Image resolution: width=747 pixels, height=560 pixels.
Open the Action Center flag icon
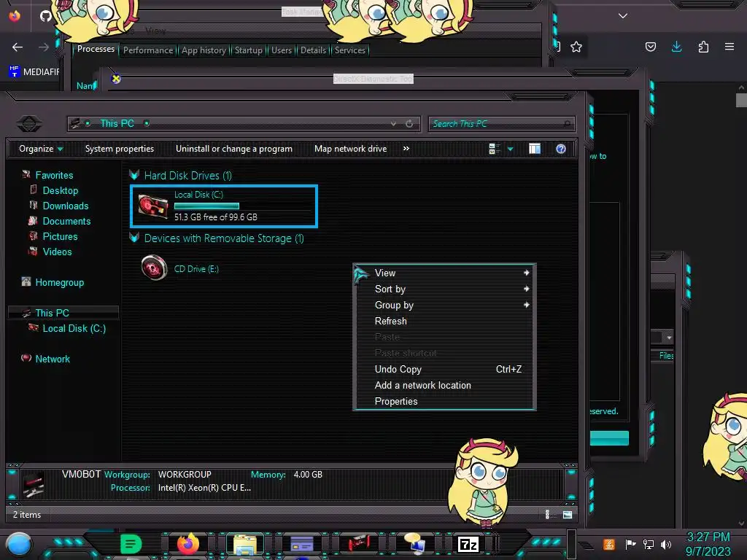point(630,544)
